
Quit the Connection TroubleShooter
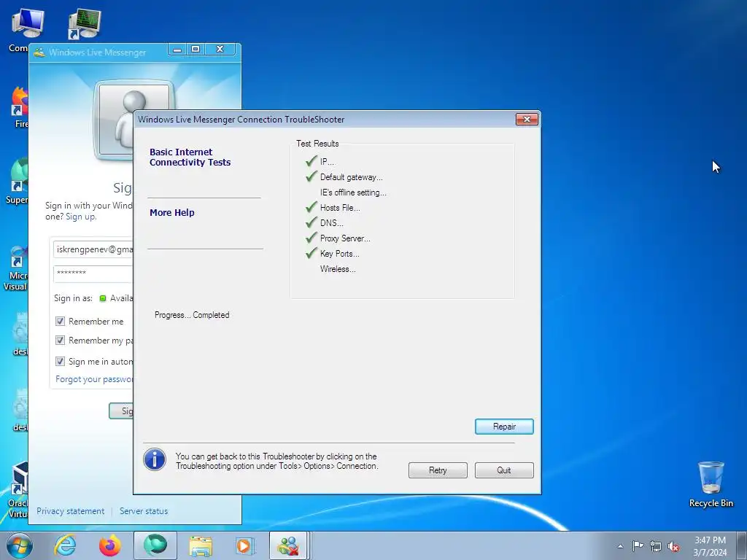tap(504, 470)
